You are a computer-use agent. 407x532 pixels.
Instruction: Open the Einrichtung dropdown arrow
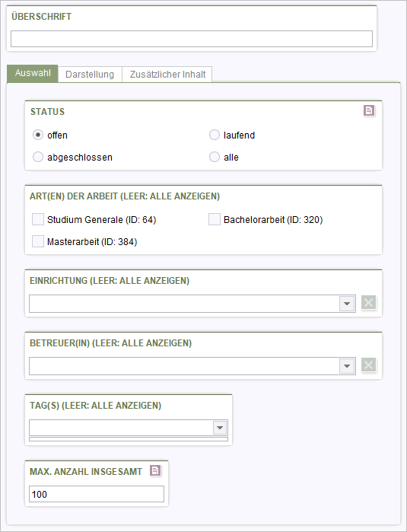pos(347,304)
